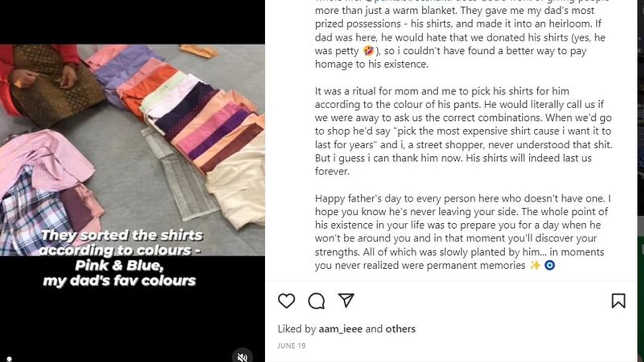Click the laughing emoji after 'was petty'

(368, 51)
